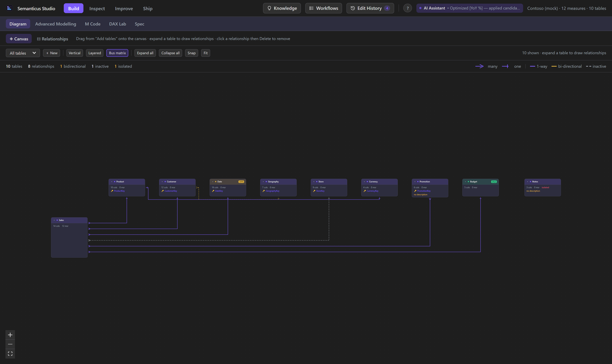Zoom out with the minus canvas icon

pos(10,344)
